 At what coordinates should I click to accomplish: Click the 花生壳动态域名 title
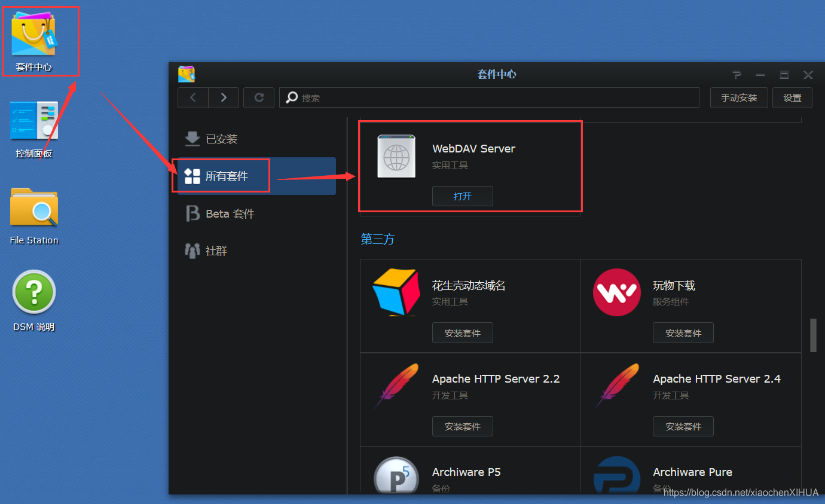[x=469, y=285]
